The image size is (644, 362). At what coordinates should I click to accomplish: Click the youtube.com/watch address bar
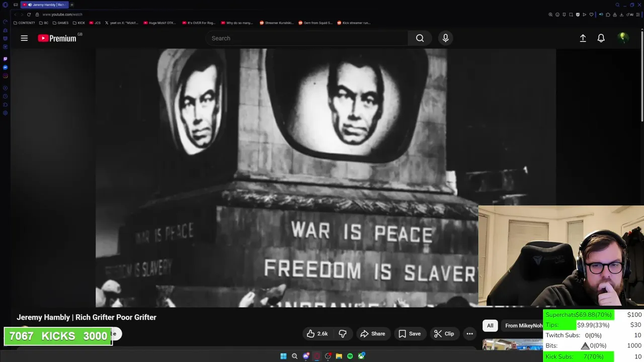click(x=62, y=15)
